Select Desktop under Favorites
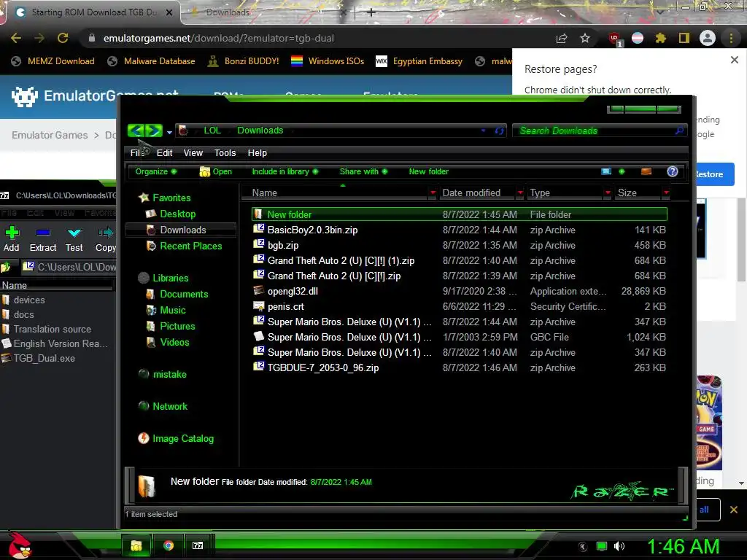Screen dimensions: 747x560 pyautogui.click(x=178, y=214)
